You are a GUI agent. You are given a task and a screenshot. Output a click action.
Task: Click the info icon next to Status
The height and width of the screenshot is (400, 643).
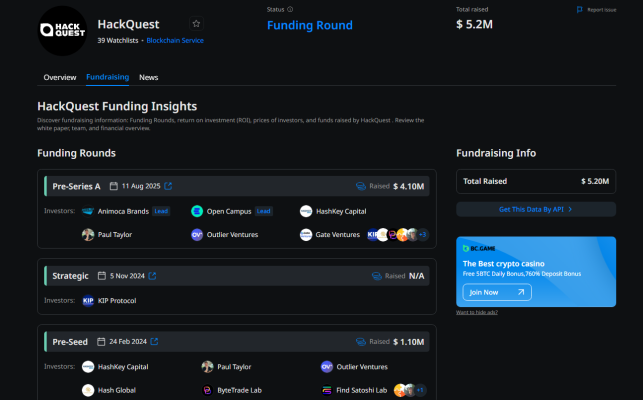point(290,9)
